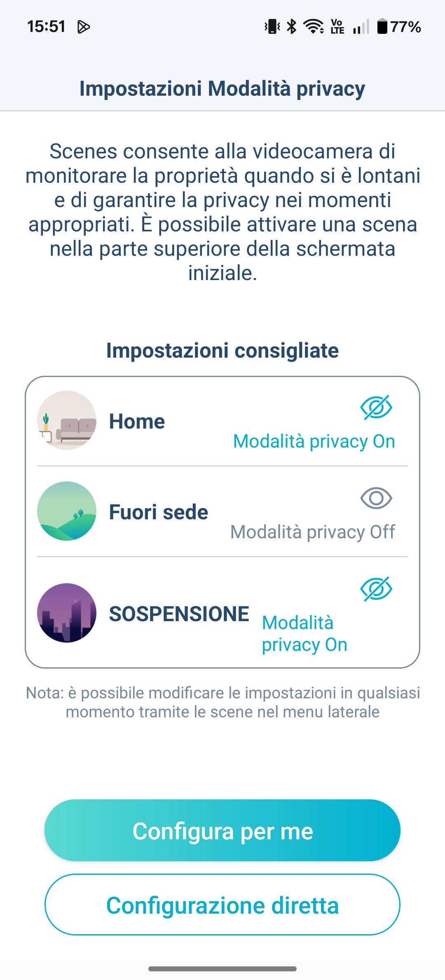This screenshot has width=445, height=980.
Task: Tap the battery icon in the status bar
Action: [382, 27]
